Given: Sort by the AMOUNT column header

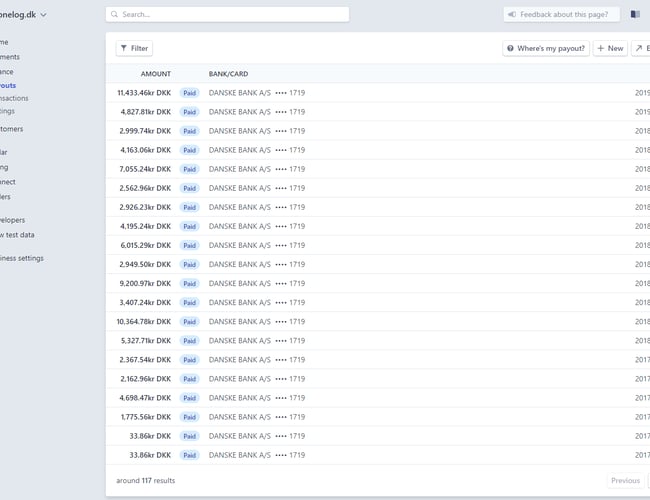Looking at the screenshot, I should pyautogui.click(x=156, y=74).
